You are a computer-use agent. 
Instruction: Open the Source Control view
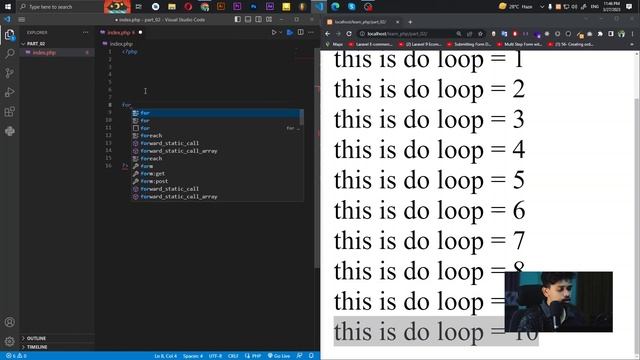click(9, 73)
